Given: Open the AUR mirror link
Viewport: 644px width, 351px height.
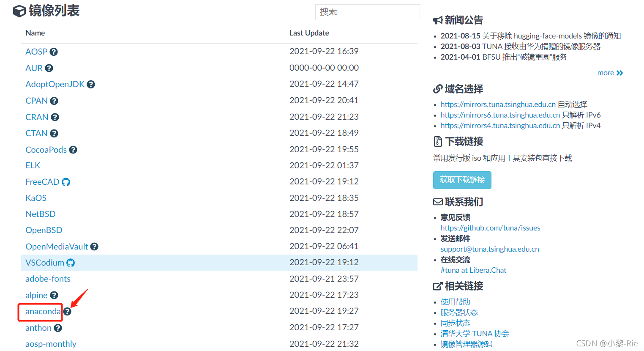Looking at the screenshot, I should pos(34,68).
